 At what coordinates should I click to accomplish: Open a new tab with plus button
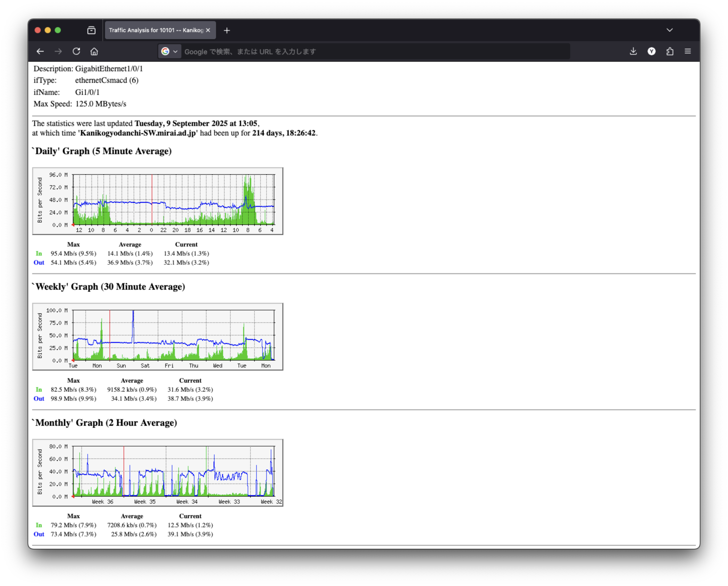227,30
